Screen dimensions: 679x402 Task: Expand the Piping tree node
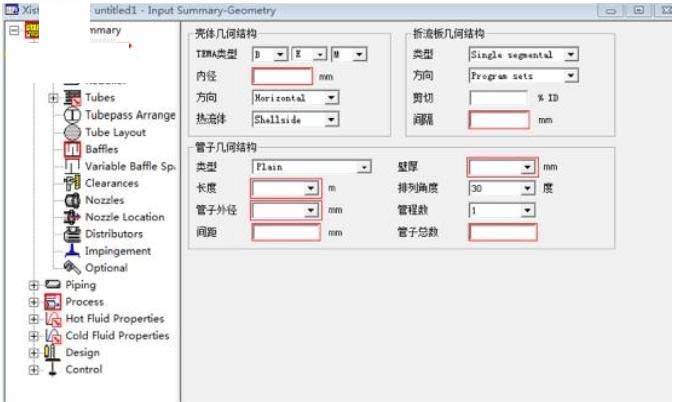33,285
